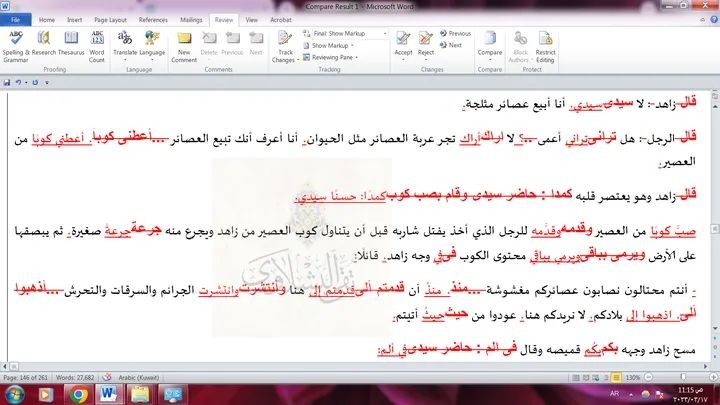720x405 pixels.
Task: Open the Research pane
Action: [x=44, y=44]
